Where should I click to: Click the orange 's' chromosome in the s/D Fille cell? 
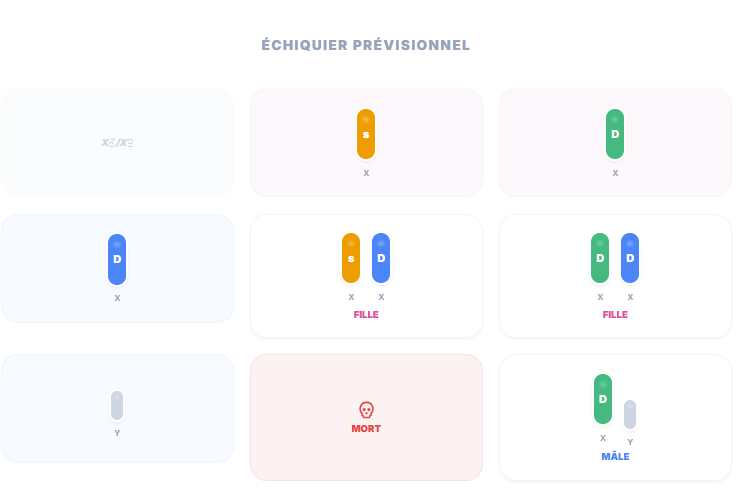coord(351,258)
